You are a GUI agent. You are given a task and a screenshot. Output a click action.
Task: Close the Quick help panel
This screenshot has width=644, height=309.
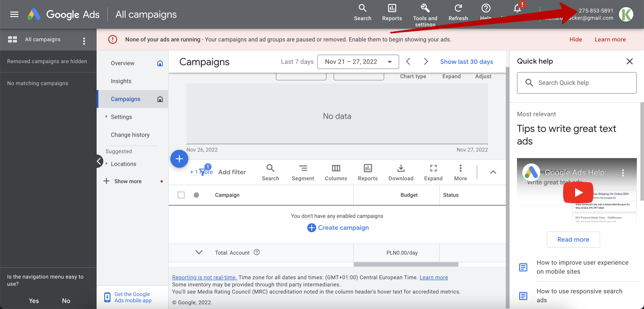pyautogui.click(x=630, y=61)
